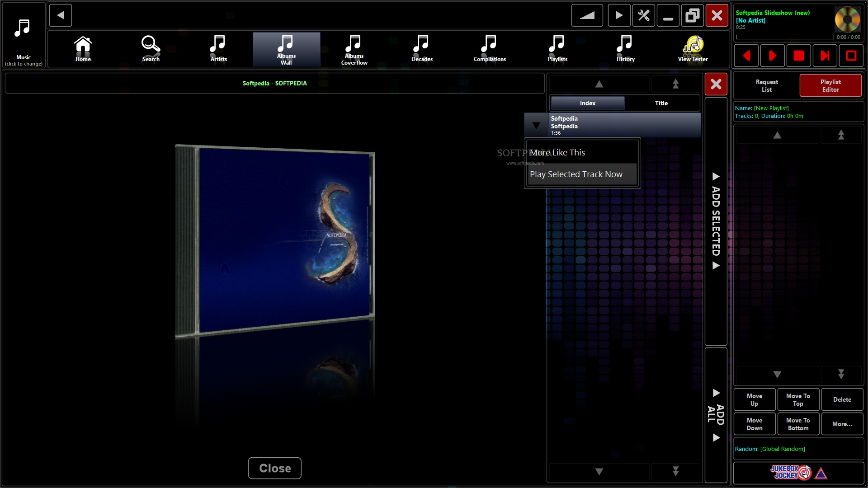Screen dimensions: 868x488
Task: Launch the View Tester
Action: [693, 49]
